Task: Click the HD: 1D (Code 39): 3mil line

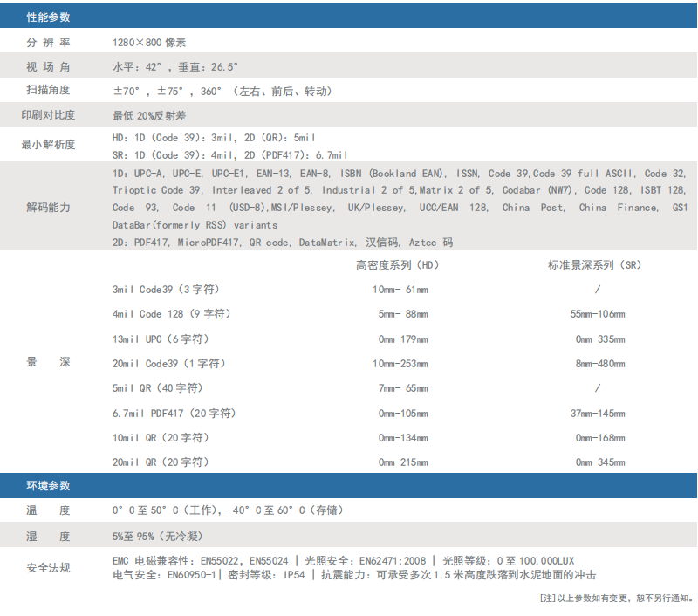Action: coord(214,138)
